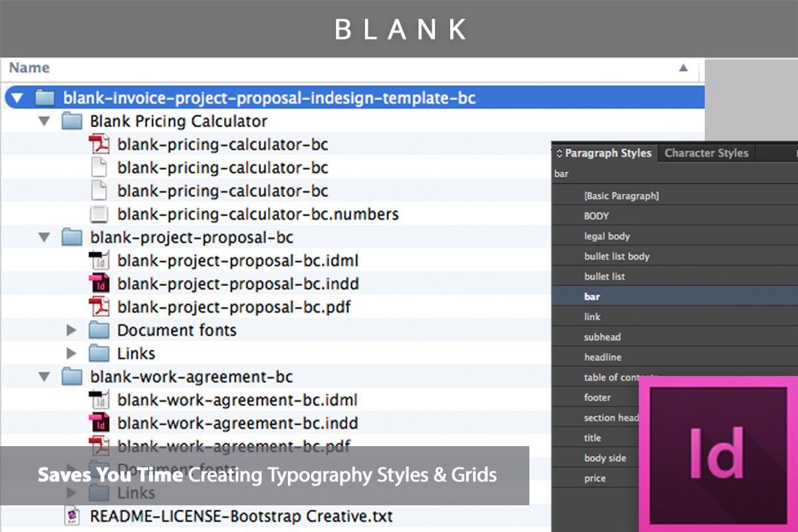Click Document fonts folder icon under blank-project-proposal-bc
The height and width of the screenshot is (532, 798).
click(x=98, y=331)
